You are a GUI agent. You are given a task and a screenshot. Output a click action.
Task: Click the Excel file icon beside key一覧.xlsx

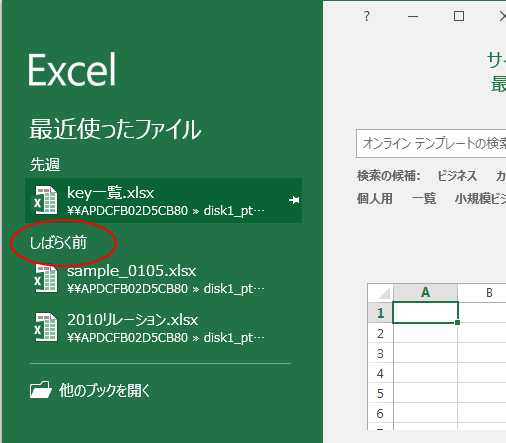tap(45, 200)
